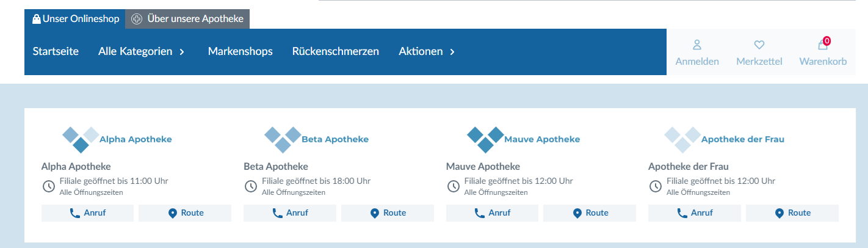Expand the Aktionen menu chevron

pyautogui.click(x=452, y=52)
